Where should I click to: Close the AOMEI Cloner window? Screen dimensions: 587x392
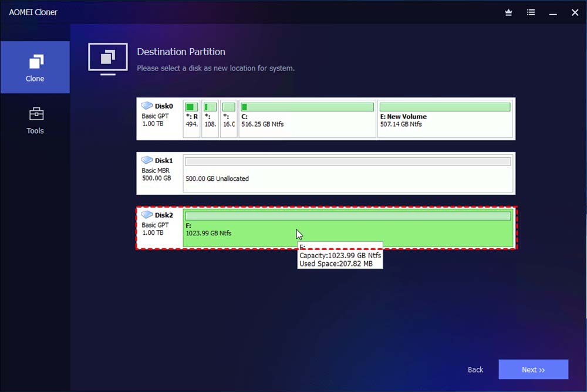pyautogui.click(x=575, y=13)
